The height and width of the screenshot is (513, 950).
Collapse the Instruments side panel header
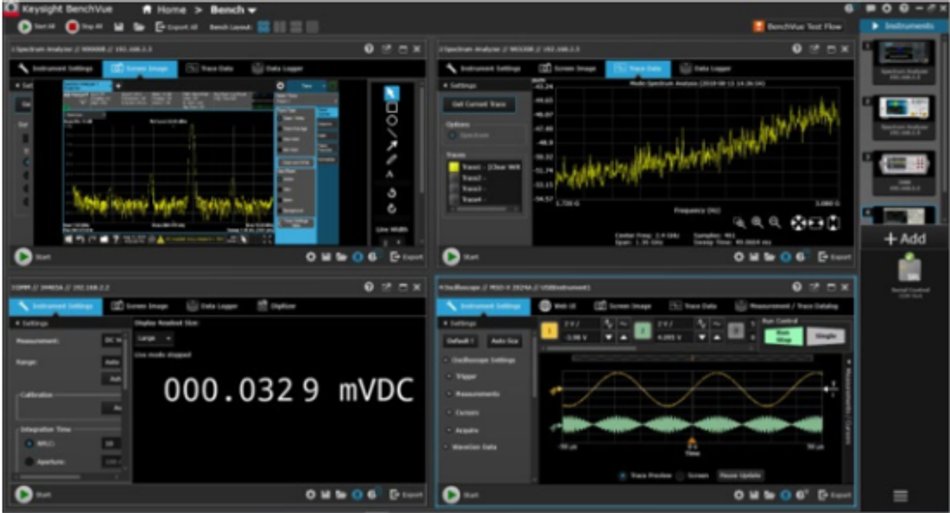tap(903, 26)
